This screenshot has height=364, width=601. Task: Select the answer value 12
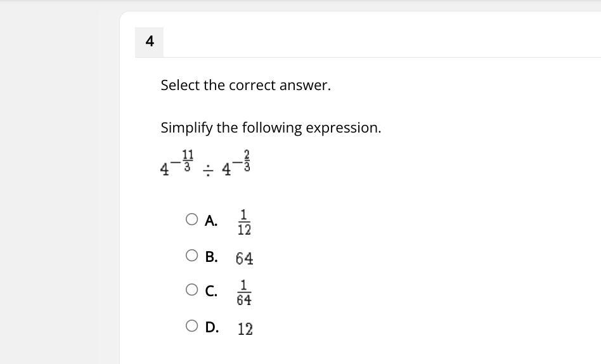tap(245, 329)
